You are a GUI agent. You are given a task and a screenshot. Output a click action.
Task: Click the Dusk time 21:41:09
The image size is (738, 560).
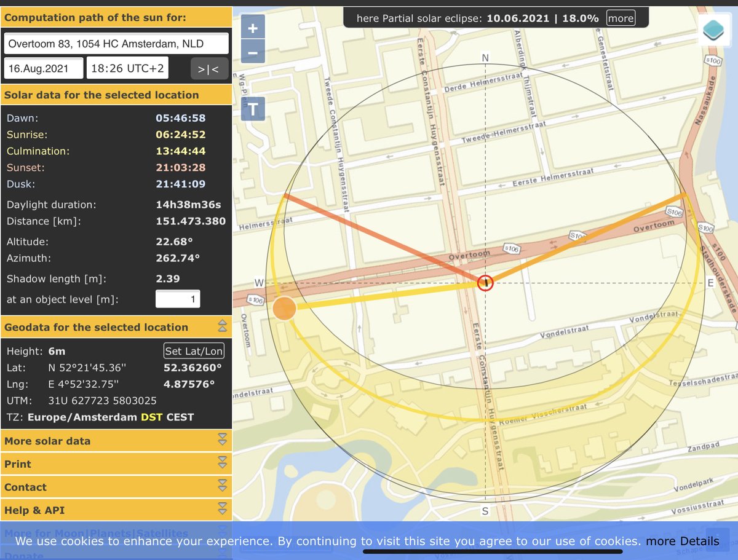(x=181, y=184)
